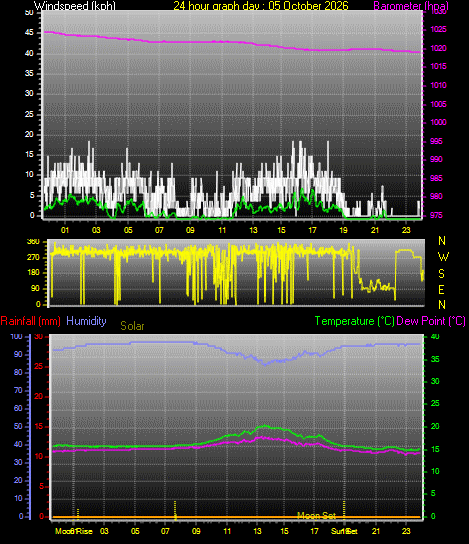
Task: Click green 35 on the temperature axis
Action: pos(435,359)
